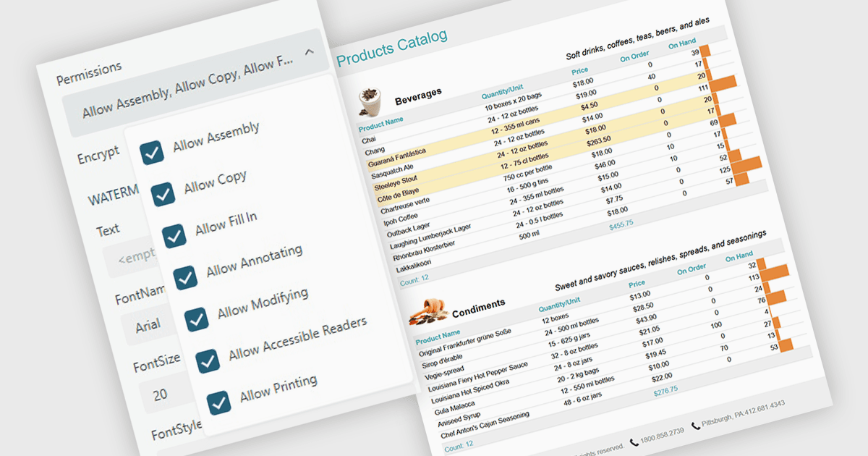This screenshot has width=868, height=456.
Task: Click the phone icon beside 1.800.858.2739
Action: (x=634, y=442)
